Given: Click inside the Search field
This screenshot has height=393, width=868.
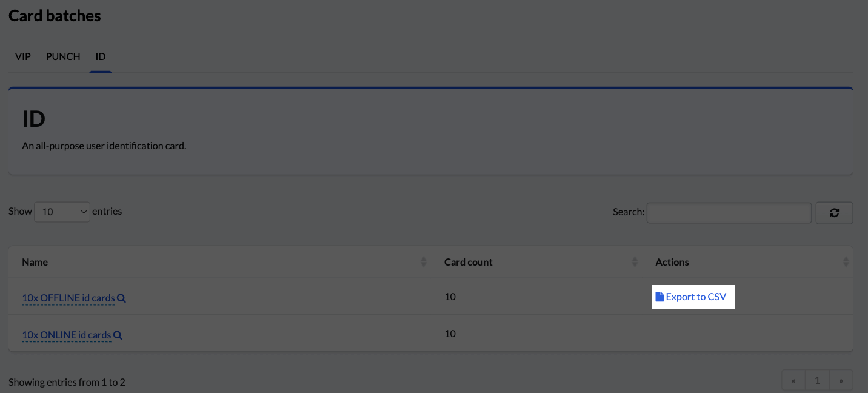Looking at the screenshot, I should coord(727,212).
